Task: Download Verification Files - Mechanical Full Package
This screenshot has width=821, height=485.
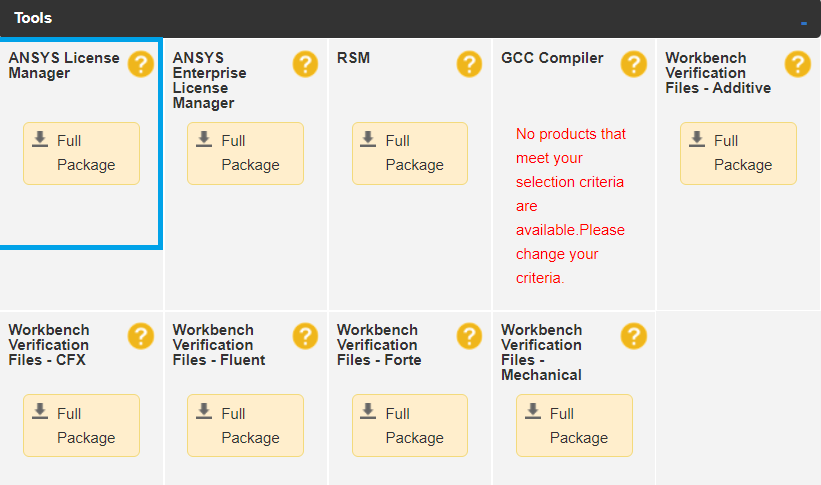Action: pyautogui.click(x=574, y=425)
